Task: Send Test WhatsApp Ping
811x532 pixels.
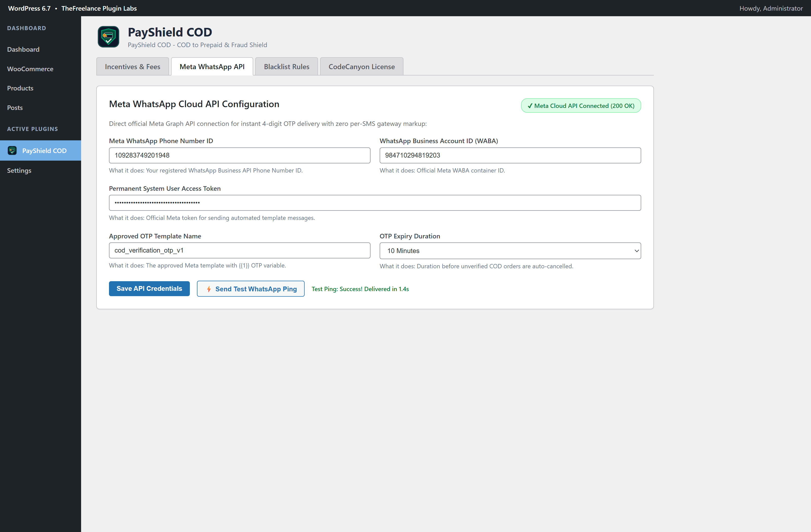Action: [x=250, y=289]
